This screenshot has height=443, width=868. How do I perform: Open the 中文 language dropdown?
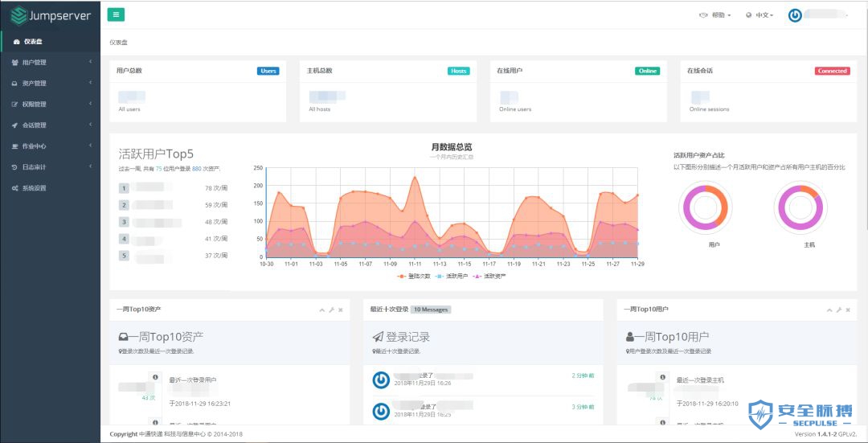(759, 15)
